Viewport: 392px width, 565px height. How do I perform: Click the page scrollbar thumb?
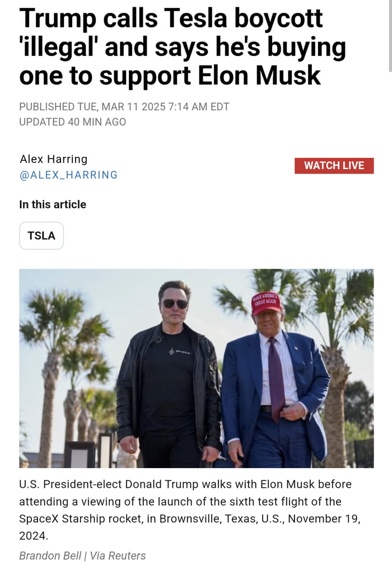coord(390,36)
